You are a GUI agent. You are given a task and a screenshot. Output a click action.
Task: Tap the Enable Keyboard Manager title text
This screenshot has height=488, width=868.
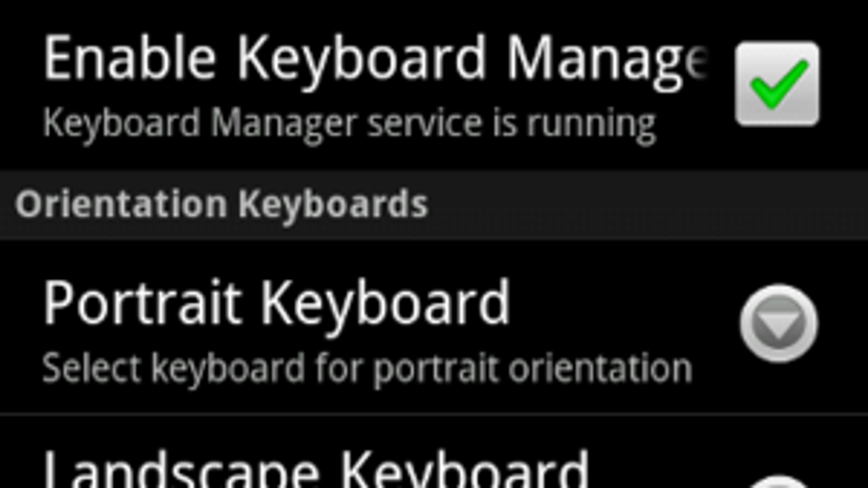click(376, 59)
